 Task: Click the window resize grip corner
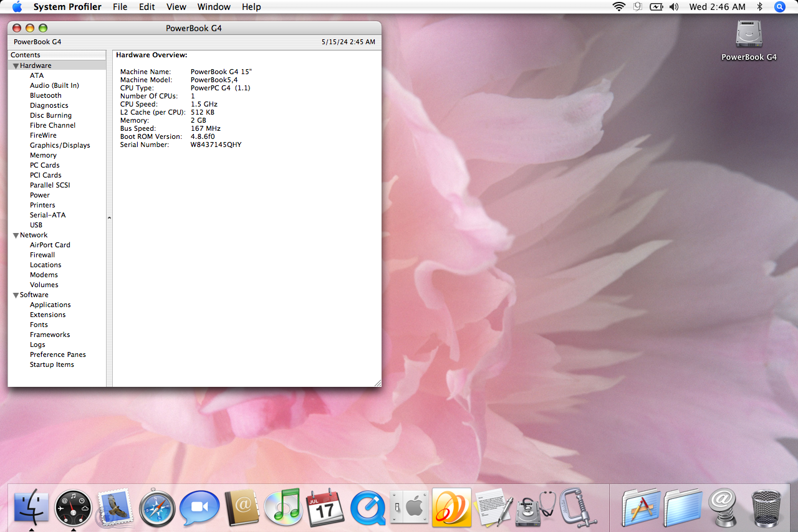pos(377,382)
